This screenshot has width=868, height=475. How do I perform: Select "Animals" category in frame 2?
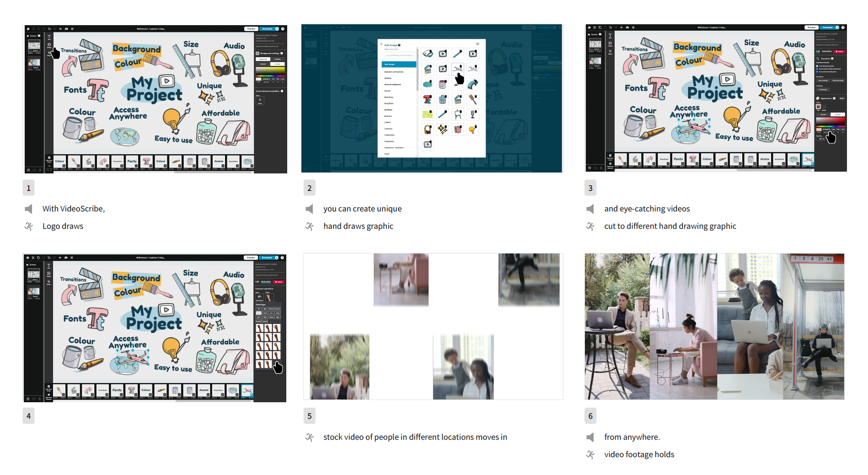(388, 78)
